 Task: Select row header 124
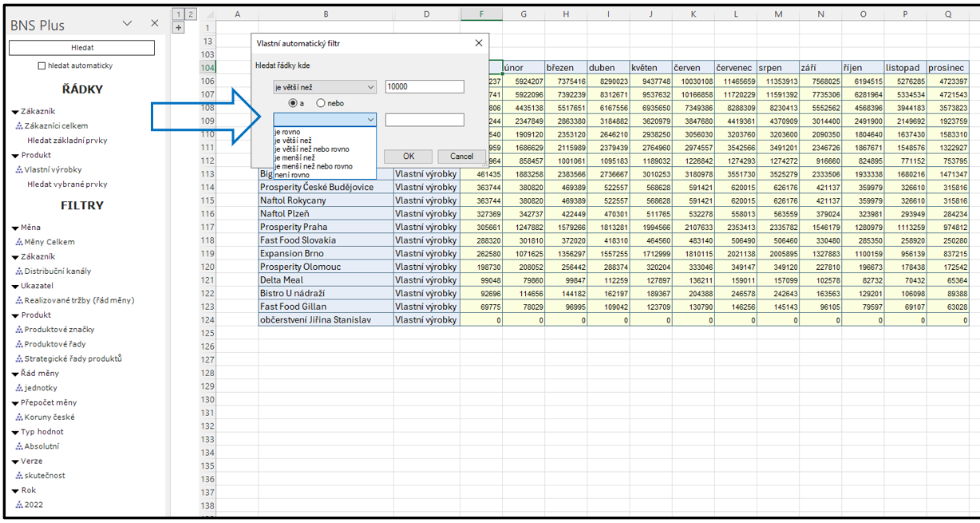pos(207,320)
